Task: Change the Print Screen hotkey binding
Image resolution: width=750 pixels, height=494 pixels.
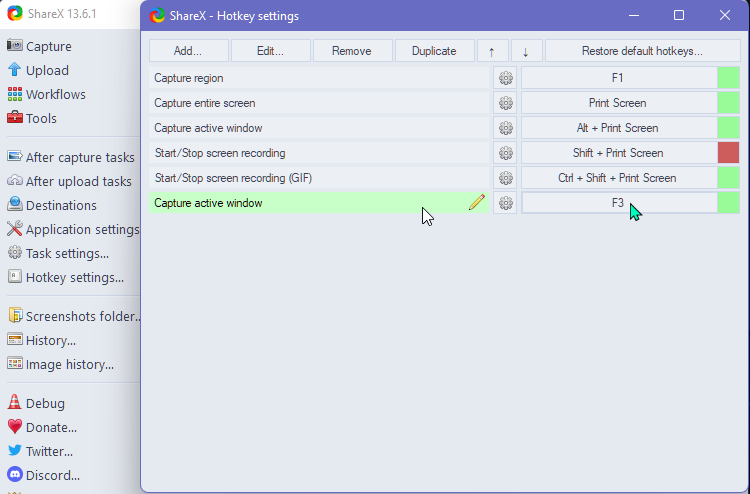Action: tap(618, 103)
